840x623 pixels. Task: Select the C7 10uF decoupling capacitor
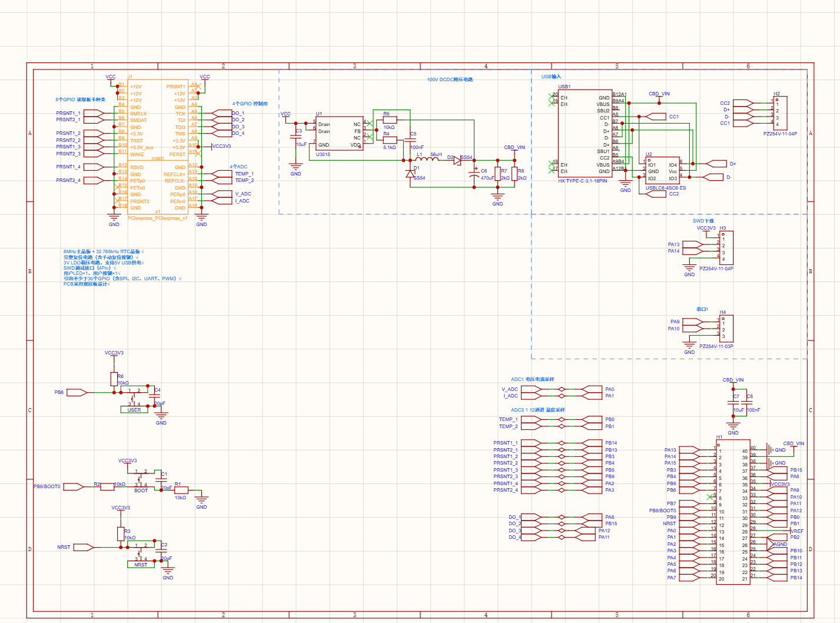733,403
